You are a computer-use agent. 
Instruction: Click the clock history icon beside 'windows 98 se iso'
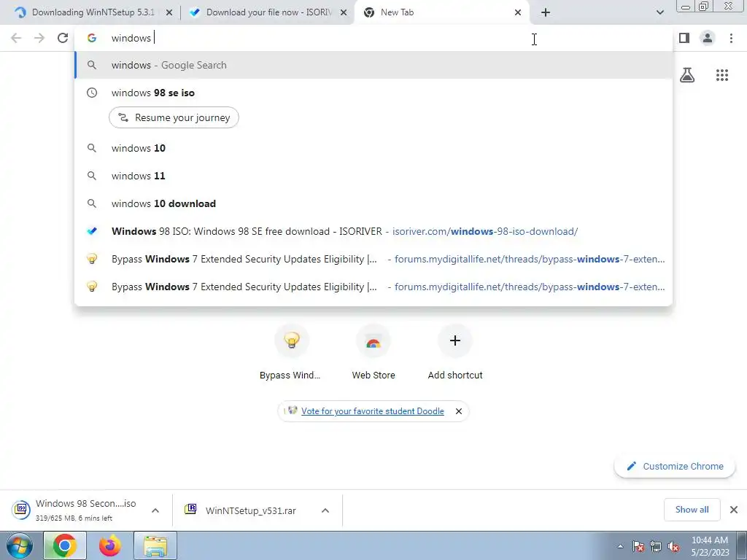[x=92, y=93]
